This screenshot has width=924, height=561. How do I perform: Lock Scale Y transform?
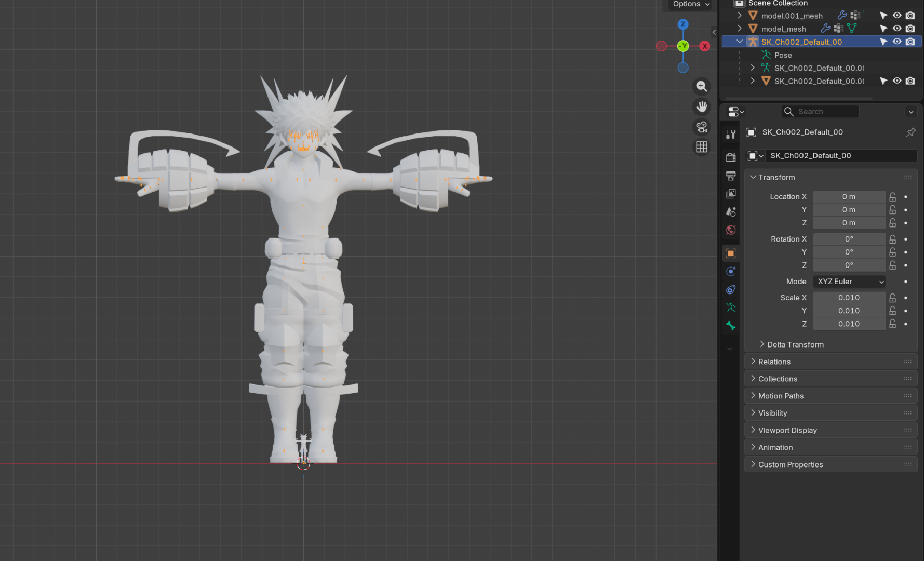coord(892,311)
